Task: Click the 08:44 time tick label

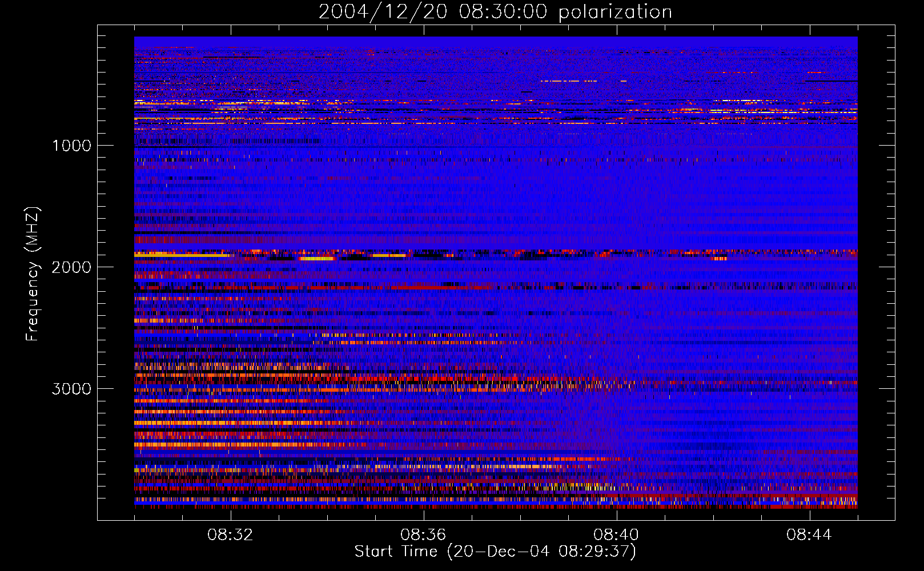Action: (x=809, y=535)
